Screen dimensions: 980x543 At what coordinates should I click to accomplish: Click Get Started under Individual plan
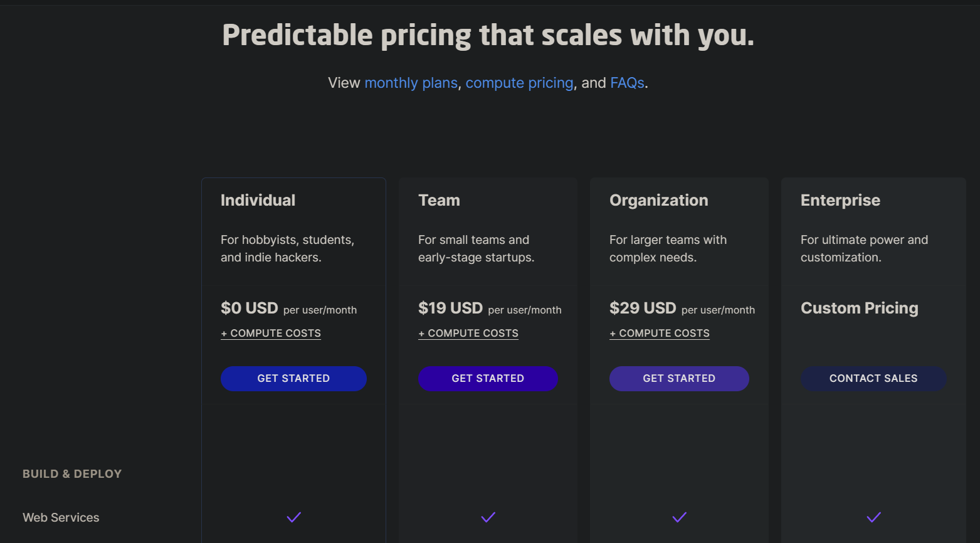tap(293, 379)
